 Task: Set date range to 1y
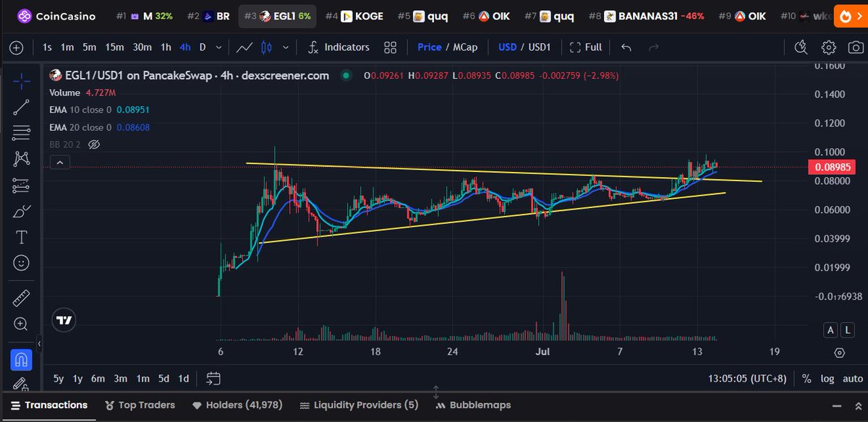tap(78, 379)
